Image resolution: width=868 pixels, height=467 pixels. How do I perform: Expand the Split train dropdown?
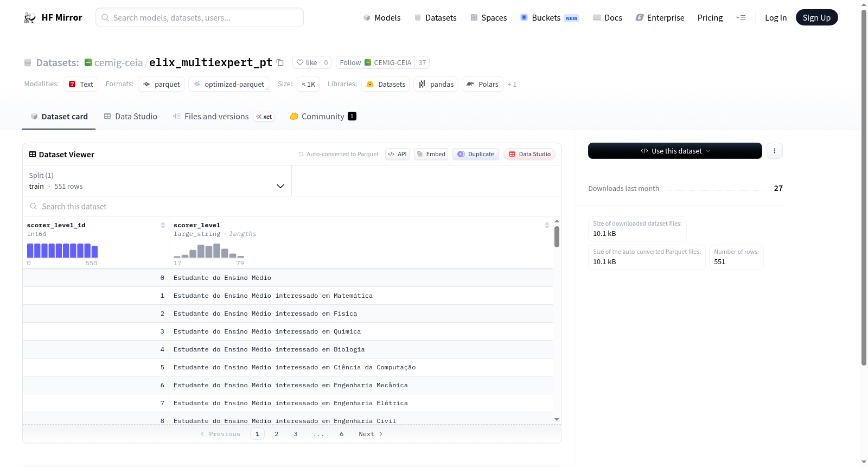pos(157,181)
